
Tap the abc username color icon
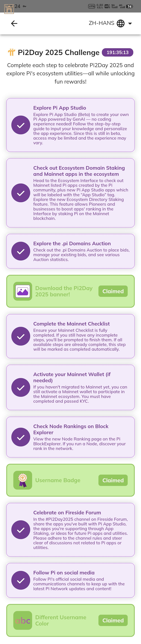click(x=23, y=621)
